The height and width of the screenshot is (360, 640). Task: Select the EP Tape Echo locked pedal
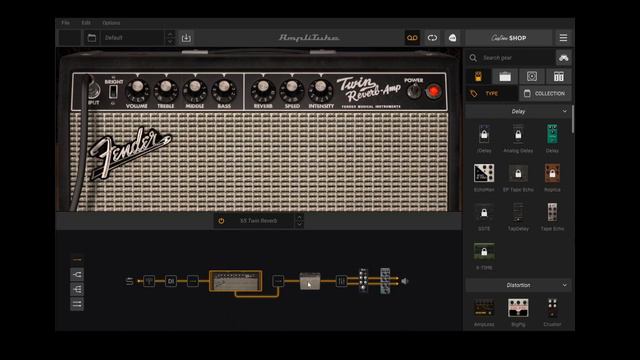pos(518,173)
